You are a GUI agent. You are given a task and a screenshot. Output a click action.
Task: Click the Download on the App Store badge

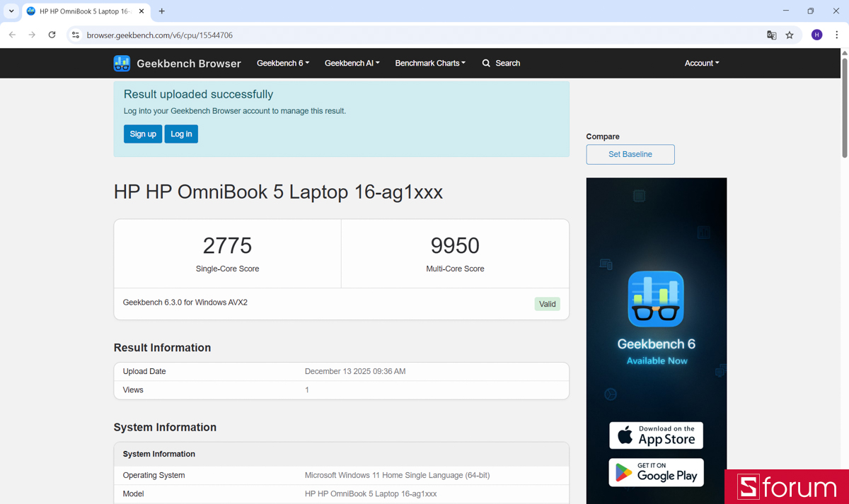point(656,435)
